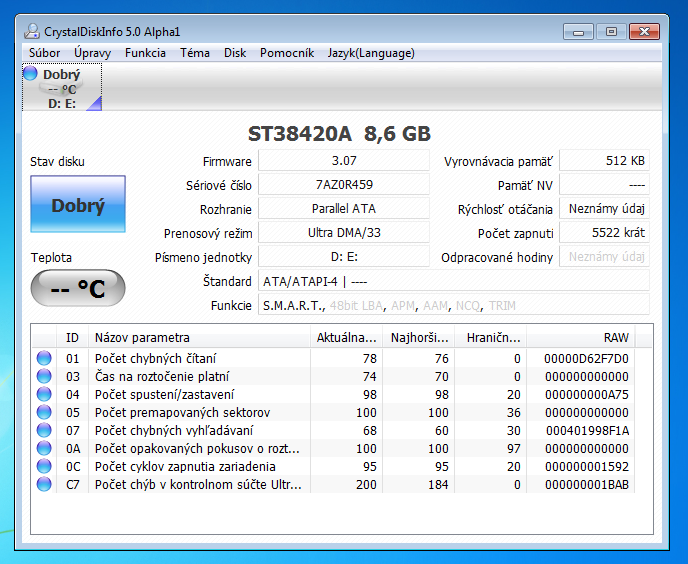Select the Počet premapovaných sektorov row
Screen dimensions: 688x564
(333, 412)
